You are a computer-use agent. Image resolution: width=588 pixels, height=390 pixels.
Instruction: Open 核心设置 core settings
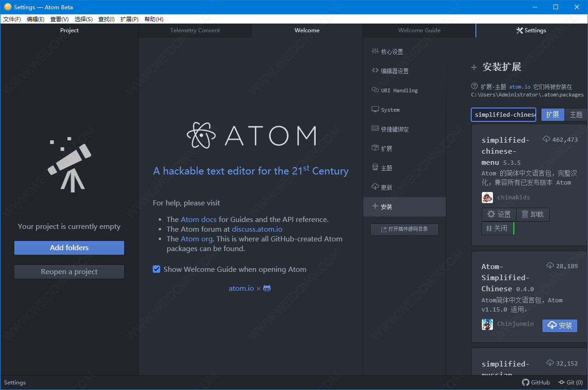click(404, 52)
